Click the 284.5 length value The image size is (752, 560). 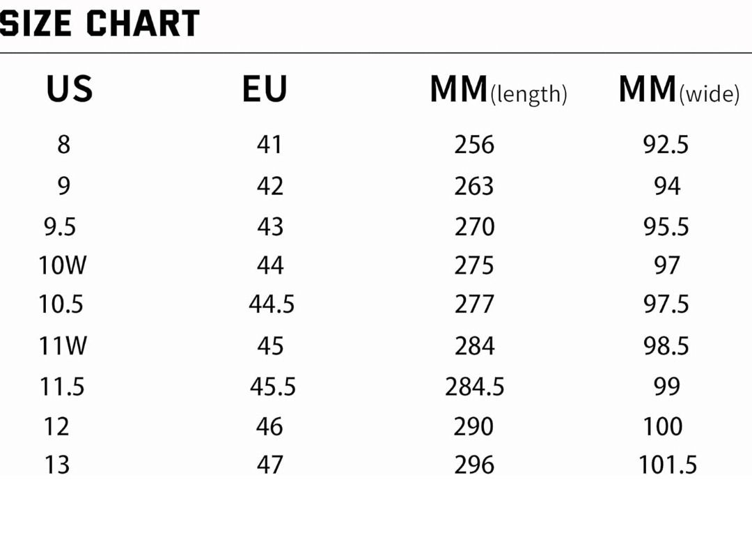pos(475,386)
